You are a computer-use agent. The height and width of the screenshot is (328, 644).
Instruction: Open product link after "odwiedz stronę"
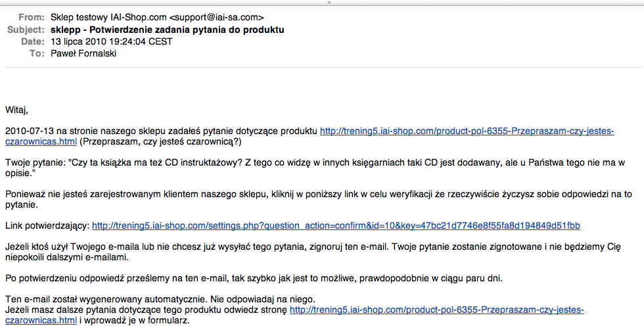pos(436,309)
